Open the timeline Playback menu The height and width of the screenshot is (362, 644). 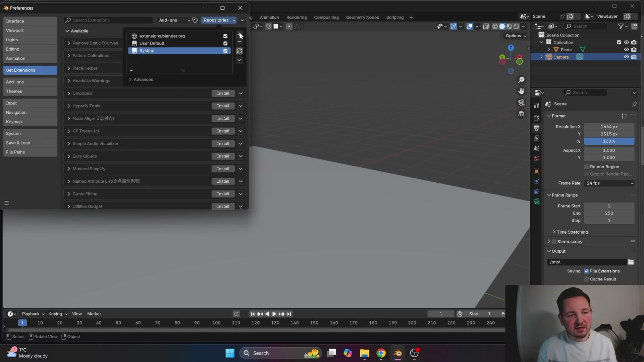pos(33,314)
